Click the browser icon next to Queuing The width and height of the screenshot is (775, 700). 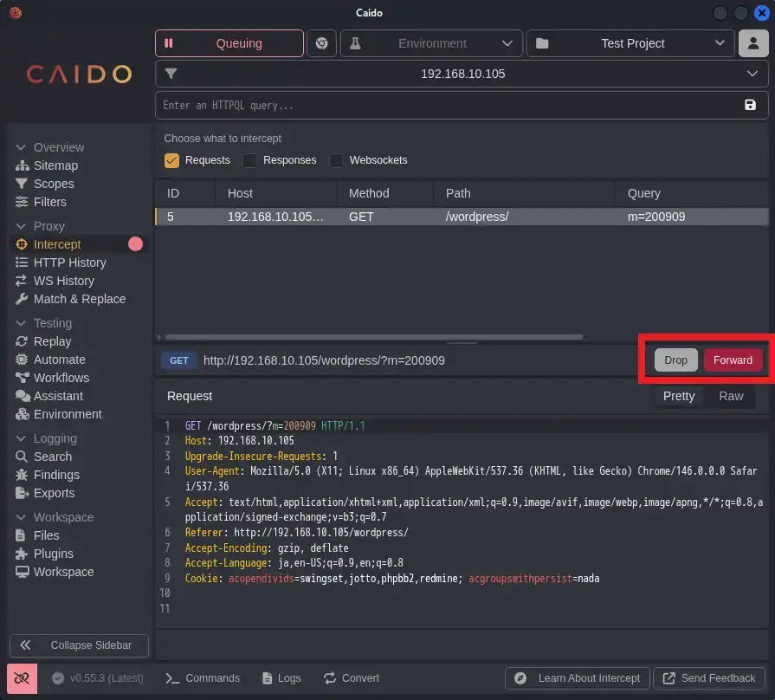click(322, 43)
